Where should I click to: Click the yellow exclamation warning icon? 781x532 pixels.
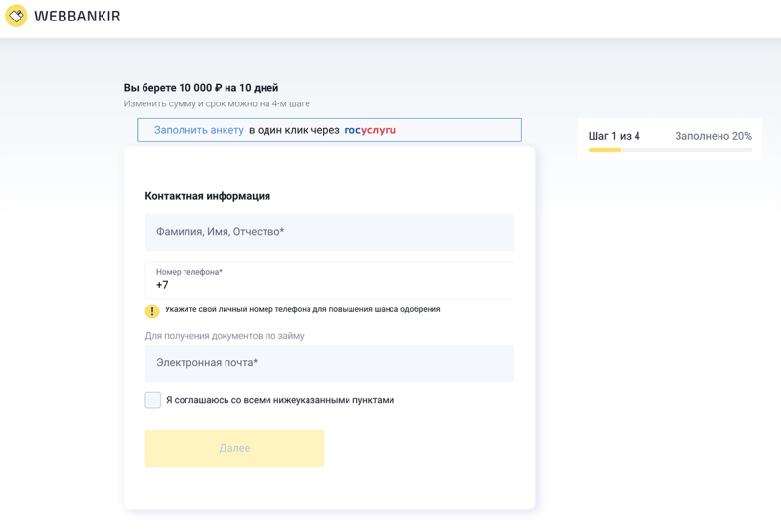152,311
